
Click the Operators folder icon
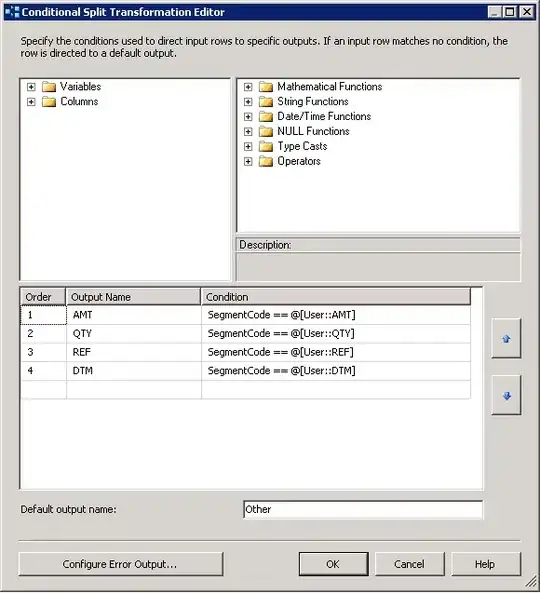(266, 161)
